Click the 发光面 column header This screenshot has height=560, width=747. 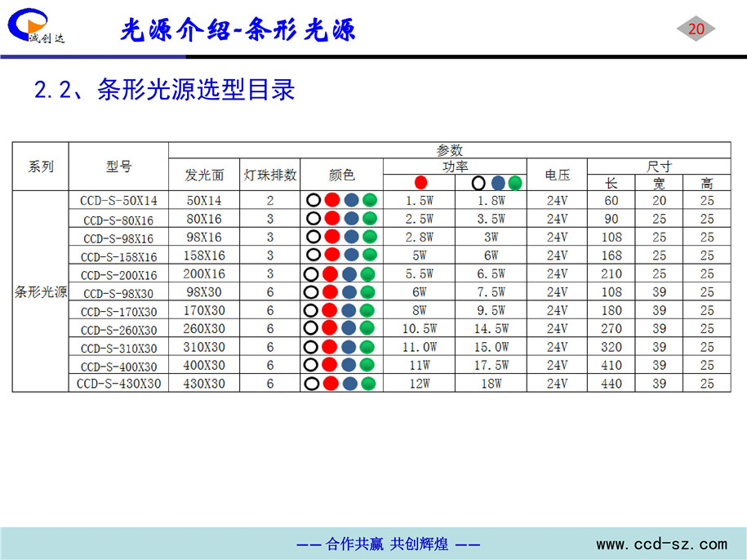coord(205,175)
